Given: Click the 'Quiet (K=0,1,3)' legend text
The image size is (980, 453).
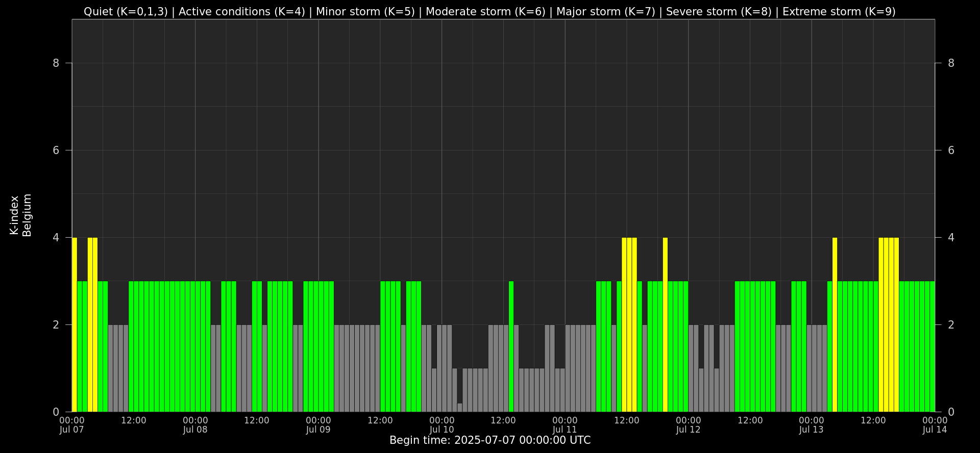Looking at the screenshot, I should [126, 12].
